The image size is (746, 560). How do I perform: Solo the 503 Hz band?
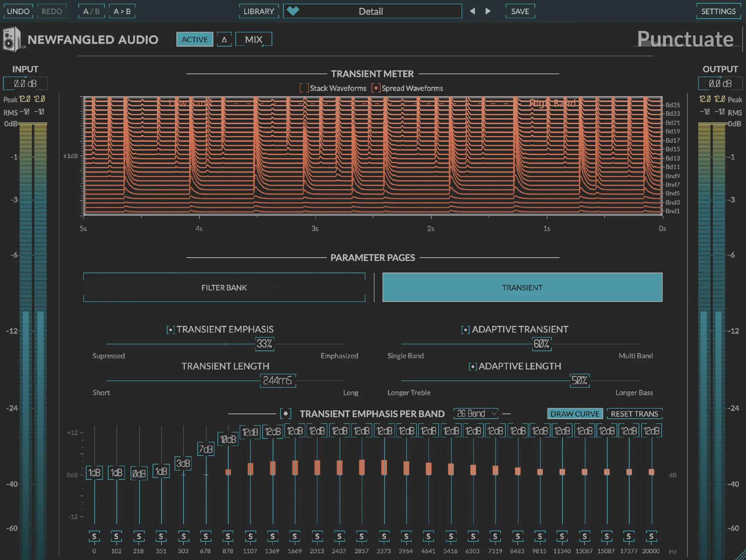pos(184,537)
